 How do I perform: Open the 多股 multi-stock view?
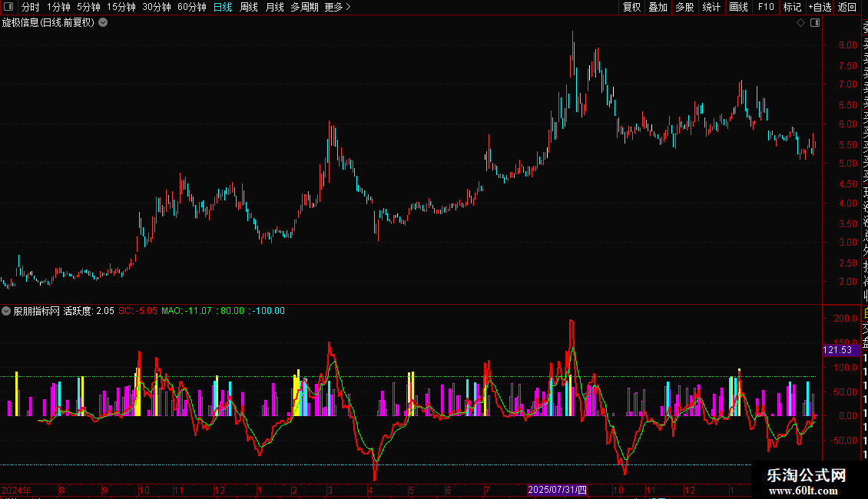(x=684, y=7)
